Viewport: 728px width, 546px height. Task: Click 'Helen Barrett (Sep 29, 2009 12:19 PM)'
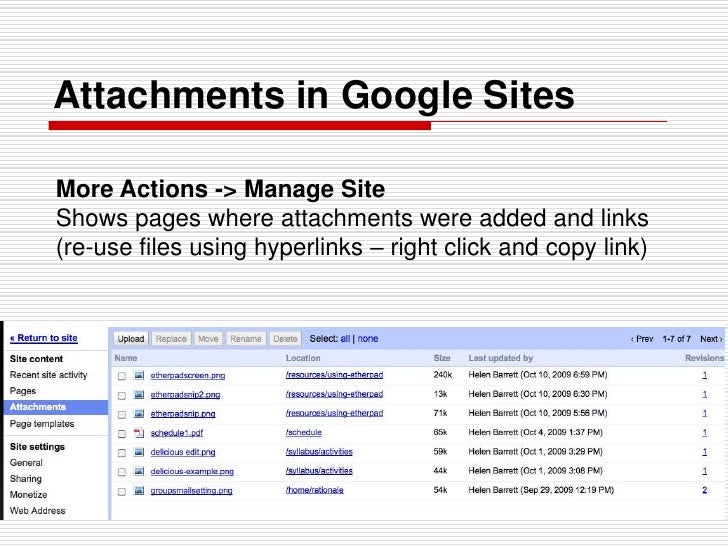541,490
